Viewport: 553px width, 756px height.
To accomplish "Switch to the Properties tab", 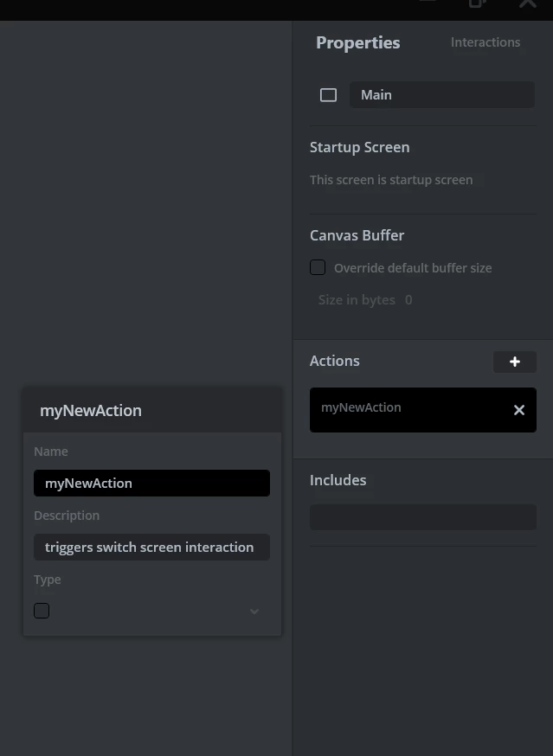I will [x=357, y=42].
